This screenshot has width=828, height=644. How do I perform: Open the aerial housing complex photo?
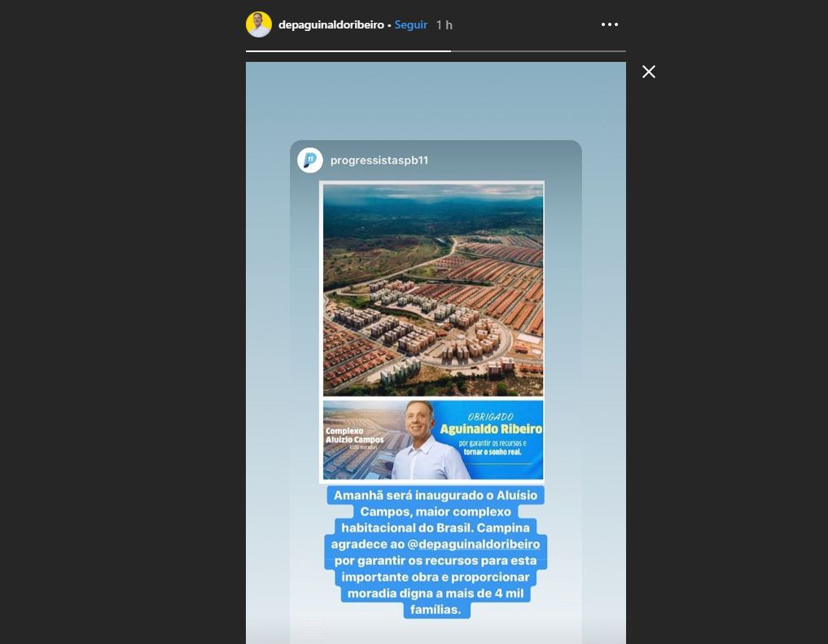click(x=433, y=289)
